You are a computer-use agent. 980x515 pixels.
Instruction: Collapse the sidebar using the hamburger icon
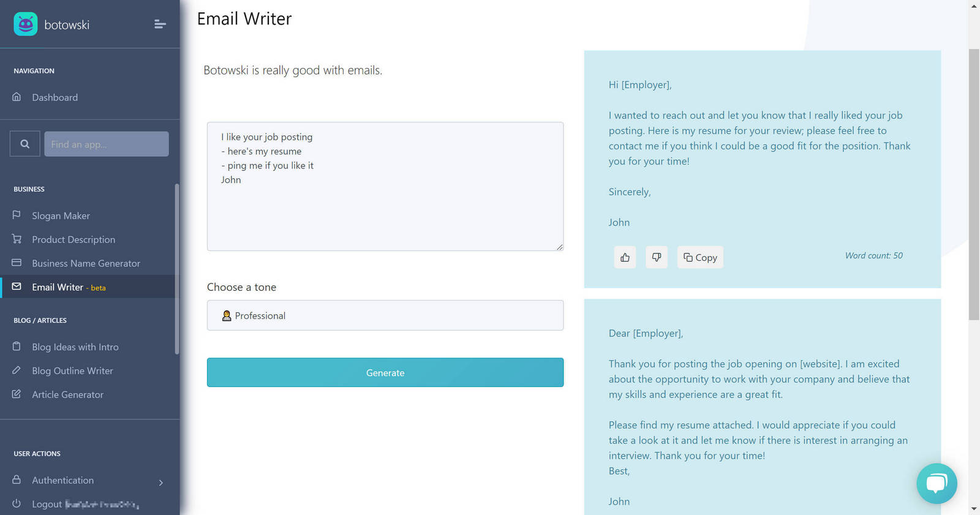point(160,24)
